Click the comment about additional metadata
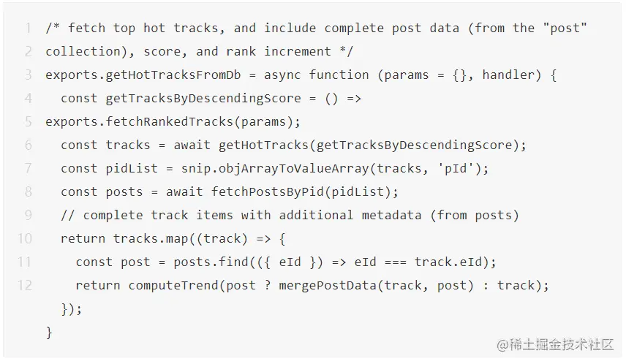This screenshot has height=364, width=626. (x=290, y=216)
